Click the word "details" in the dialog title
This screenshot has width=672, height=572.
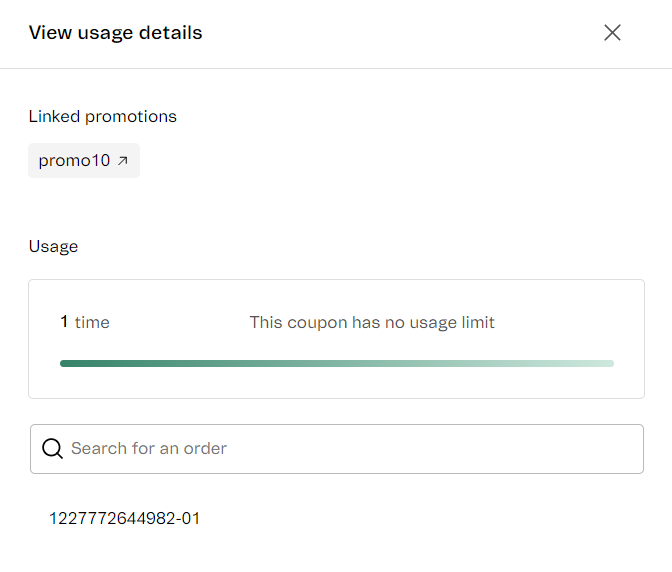tap(172, 33)
